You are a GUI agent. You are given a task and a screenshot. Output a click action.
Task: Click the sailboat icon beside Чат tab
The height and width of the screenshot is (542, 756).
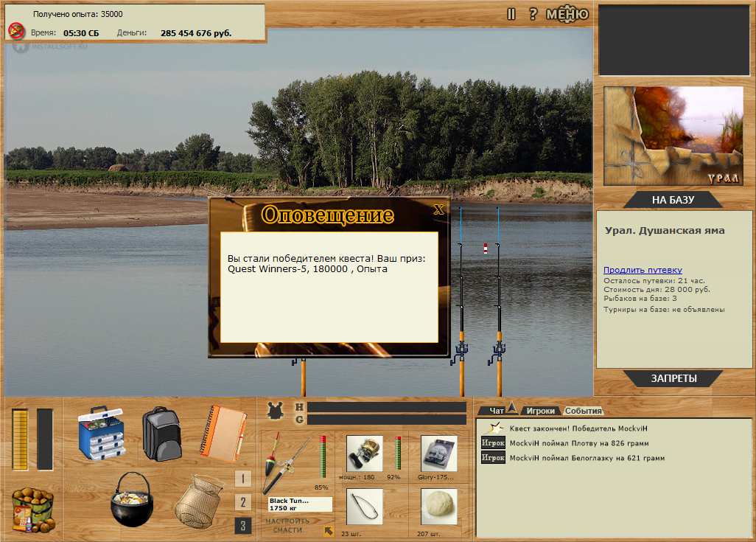click(512, 409)
